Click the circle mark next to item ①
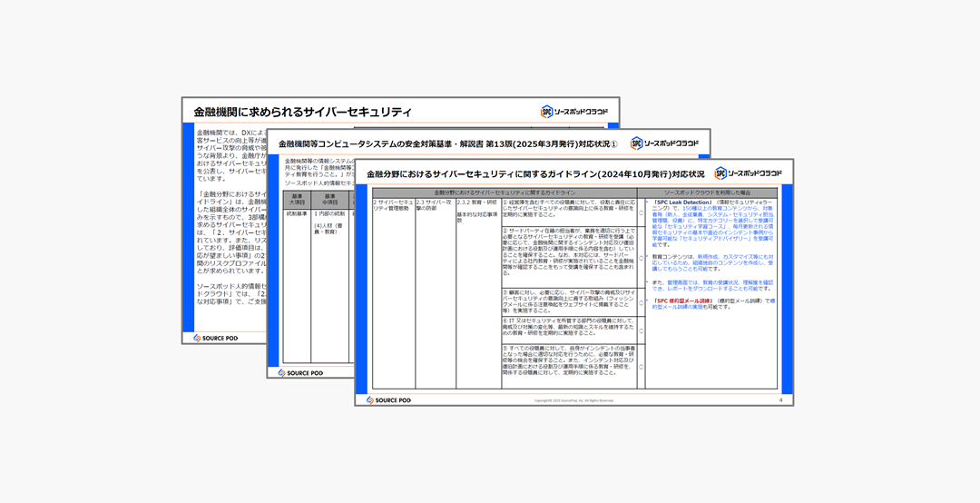 tap(642, 212)
